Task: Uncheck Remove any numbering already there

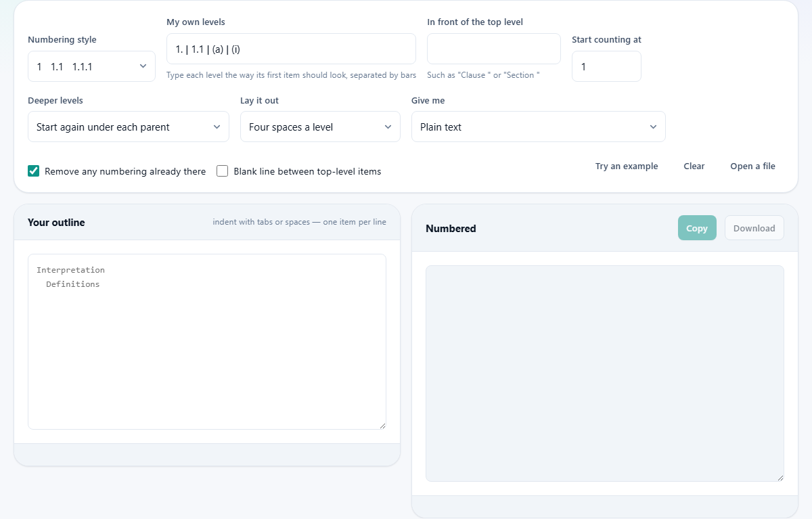Action: 33,171
